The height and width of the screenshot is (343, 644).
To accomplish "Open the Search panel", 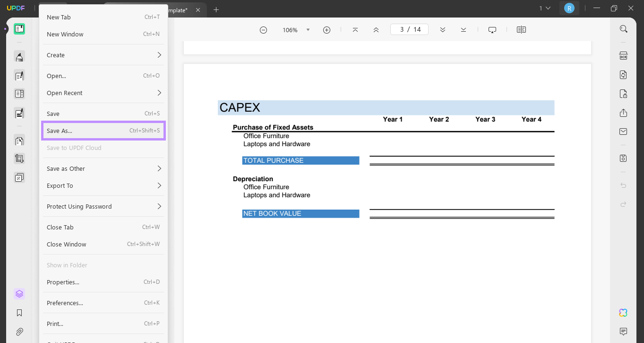I will pos(623,28).
